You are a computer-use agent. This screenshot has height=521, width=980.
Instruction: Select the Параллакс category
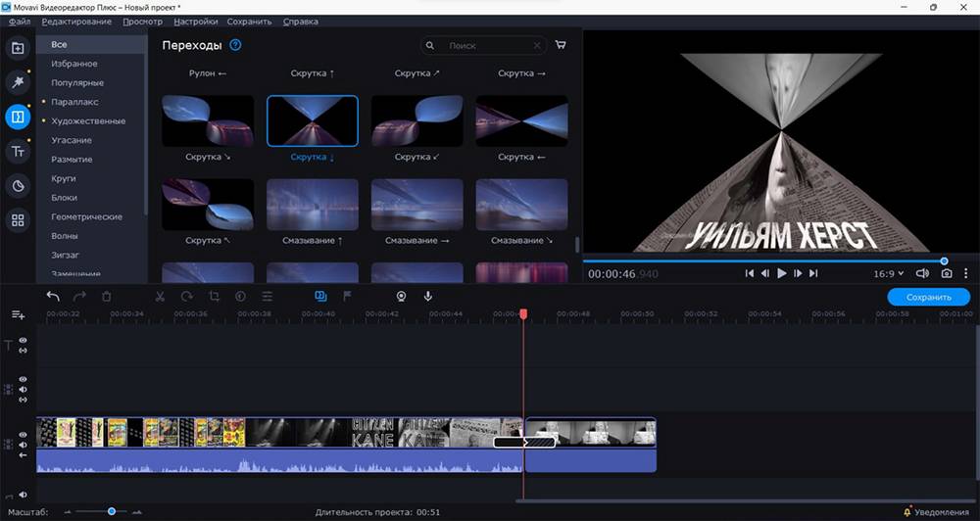coord(75,102)
